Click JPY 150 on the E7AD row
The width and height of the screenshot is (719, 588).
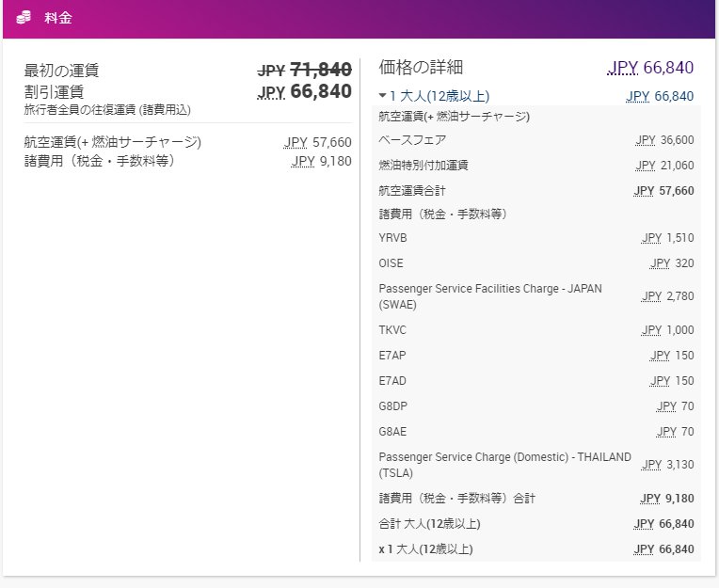672,381
